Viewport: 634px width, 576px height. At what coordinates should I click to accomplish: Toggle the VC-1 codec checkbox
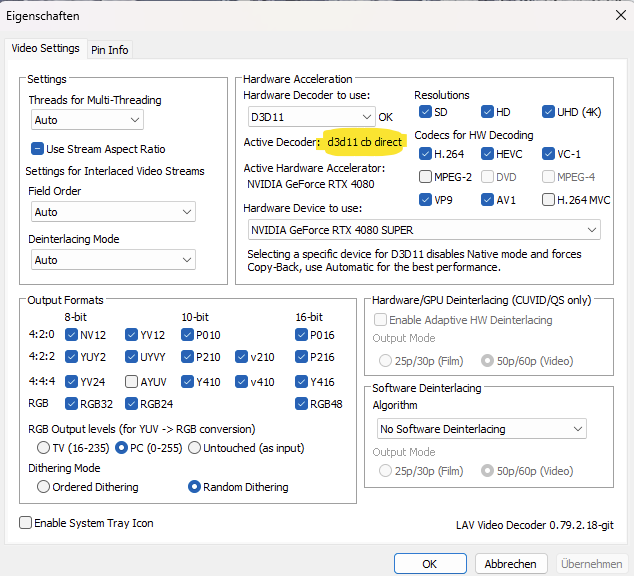[548, 154]
